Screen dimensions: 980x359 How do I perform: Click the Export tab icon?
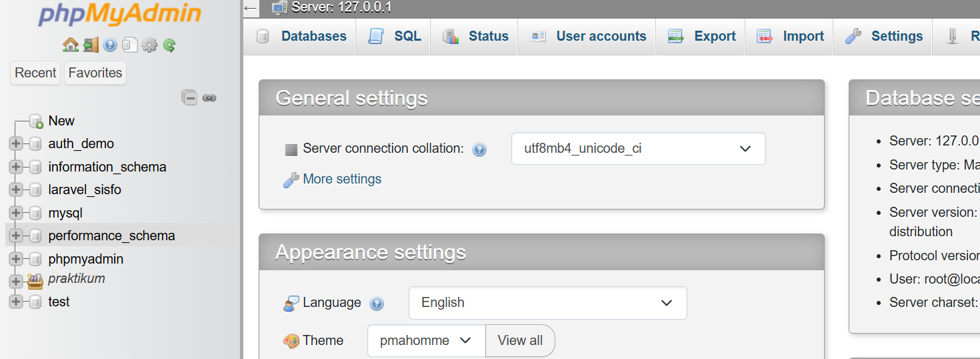pyautogui.click(x=676, y=36)
